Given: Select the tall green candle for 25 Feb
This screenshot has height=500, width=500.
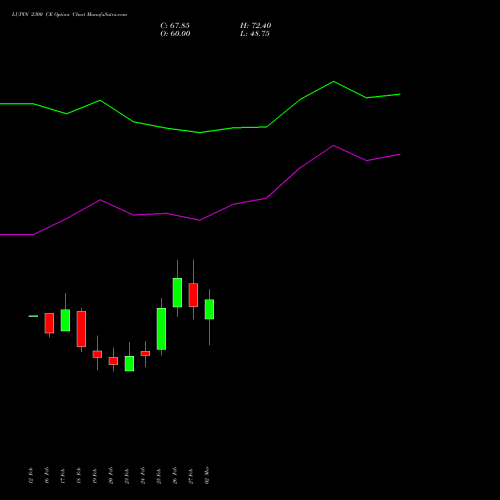Looking at the screenshot, I should tap(161, 329).
